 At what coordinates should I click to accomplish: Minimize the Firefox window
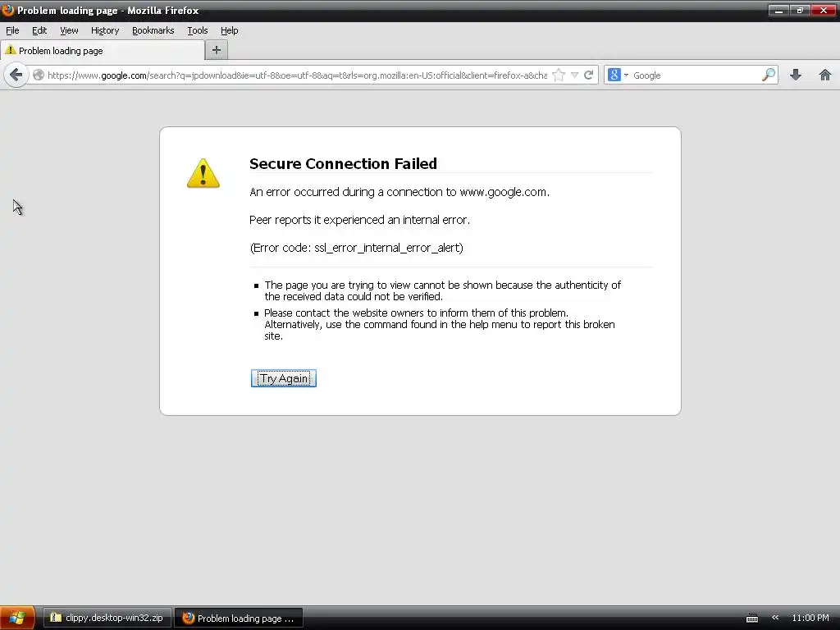(x=779, y=10)
